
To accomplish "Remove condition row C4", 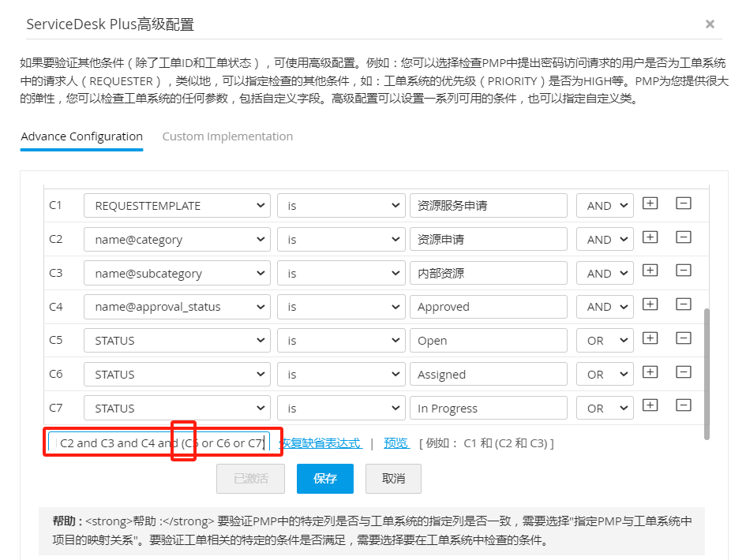I will 683,304.
